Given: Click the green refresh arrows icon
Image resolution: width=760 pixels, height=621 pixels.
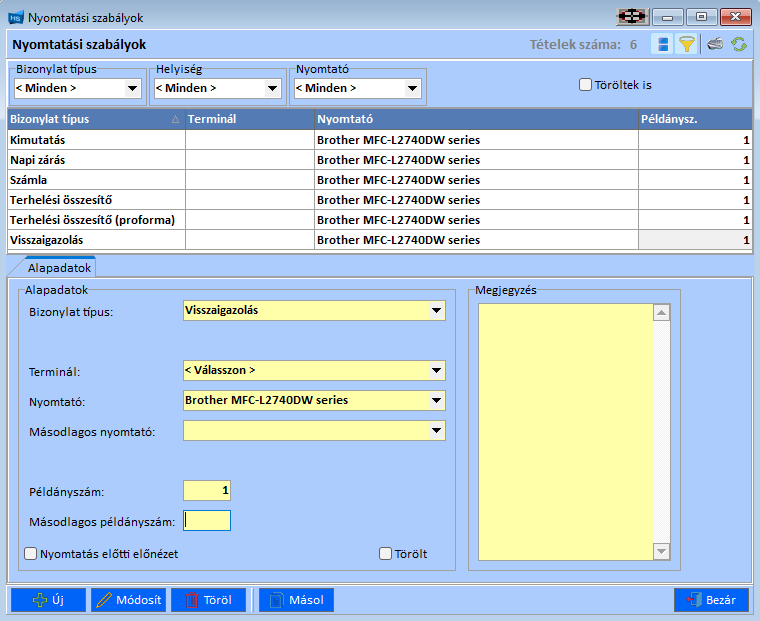Looking at the screenshot, I should tap(739, 44).
